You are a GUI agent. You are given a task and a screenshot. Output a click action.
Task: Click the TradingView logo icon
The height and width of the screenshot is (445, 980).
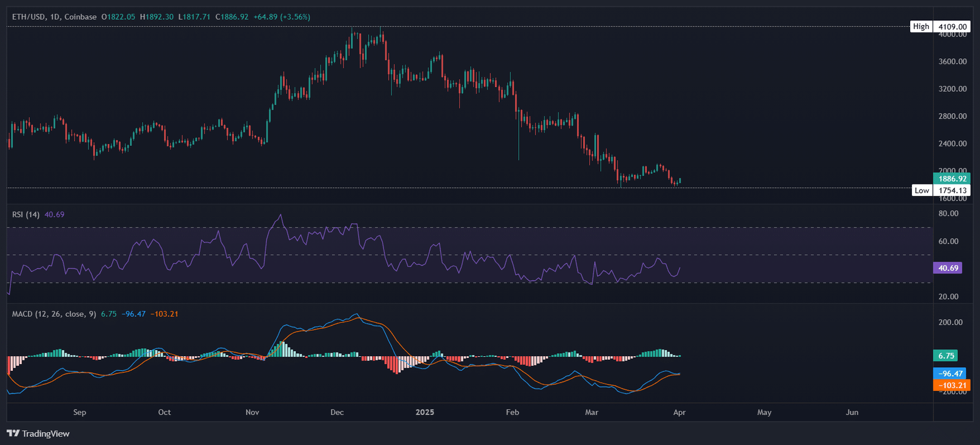tap(13, 433)
